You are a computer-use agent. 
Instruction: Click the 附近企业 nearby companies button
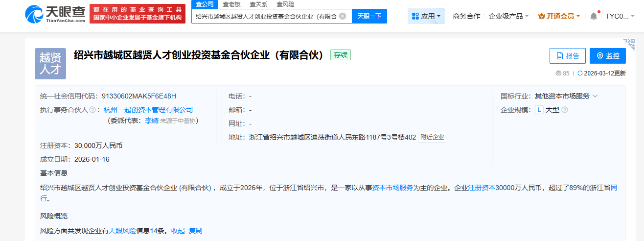(432, 137)
